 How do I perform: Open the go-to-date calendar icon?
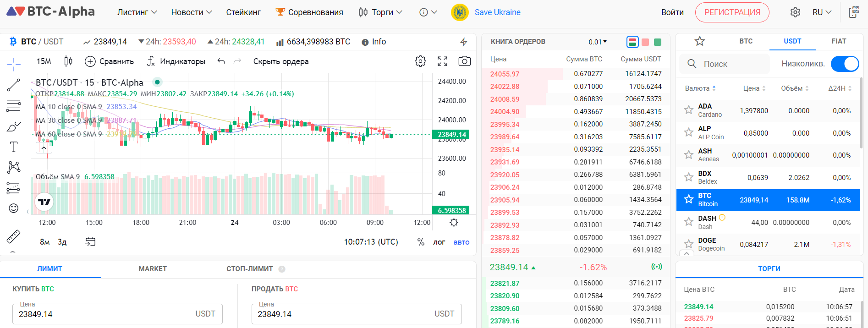(x=90, y=241)
